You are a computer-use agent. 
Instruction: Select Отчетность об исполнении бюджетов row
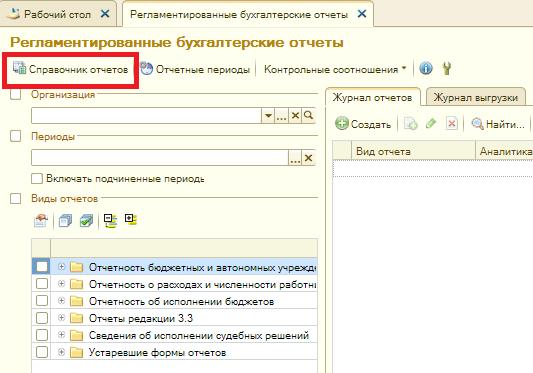pos(175,301)
